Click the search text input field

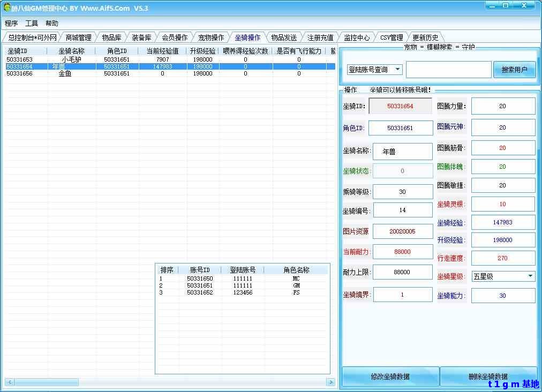coord(448,70)
